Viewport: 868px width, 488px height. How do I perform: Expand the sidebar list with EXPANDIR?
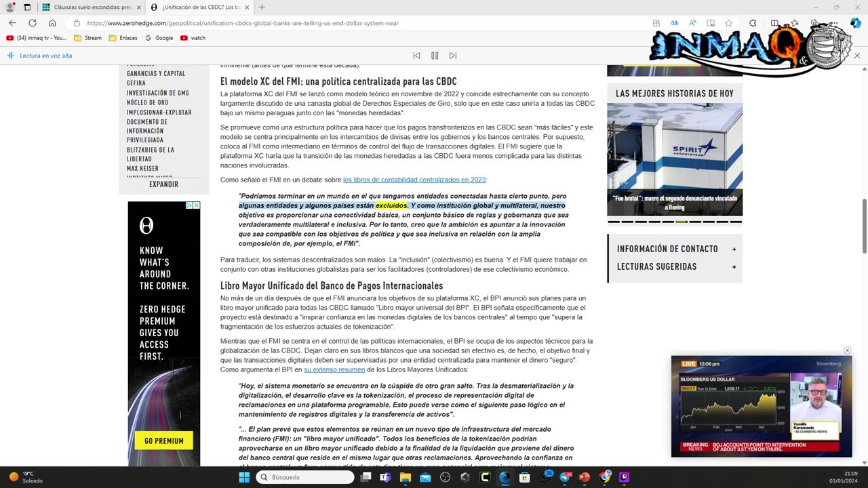163,184
